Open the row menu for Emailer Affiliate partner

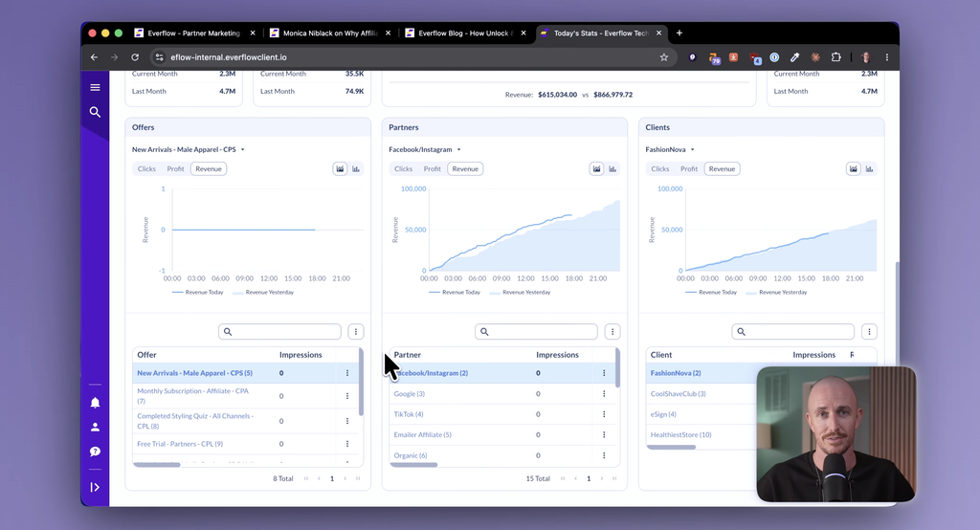point(604,434)
